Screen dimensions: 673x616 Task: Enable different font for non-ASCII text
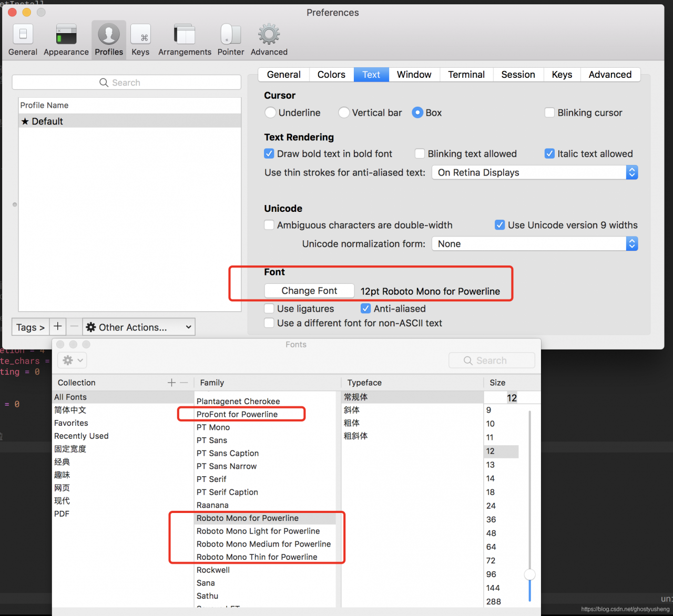click(269, 323)
